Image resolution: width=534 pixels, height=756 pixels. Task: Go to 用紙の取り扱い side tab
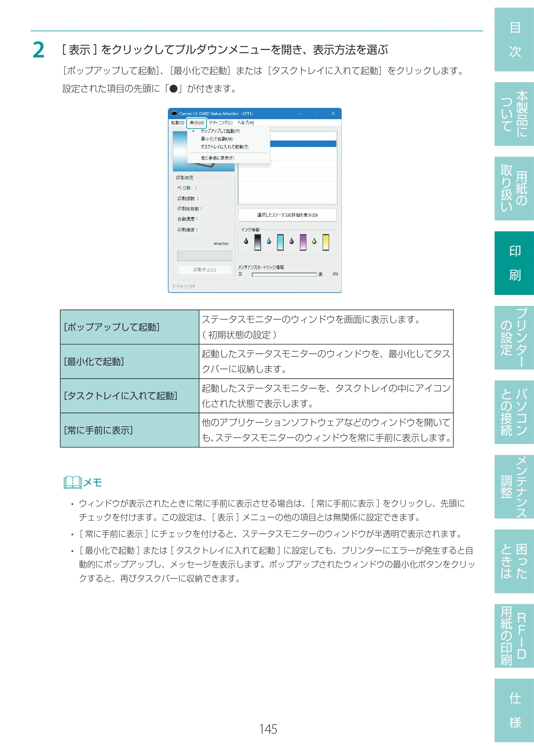[514, 189]
